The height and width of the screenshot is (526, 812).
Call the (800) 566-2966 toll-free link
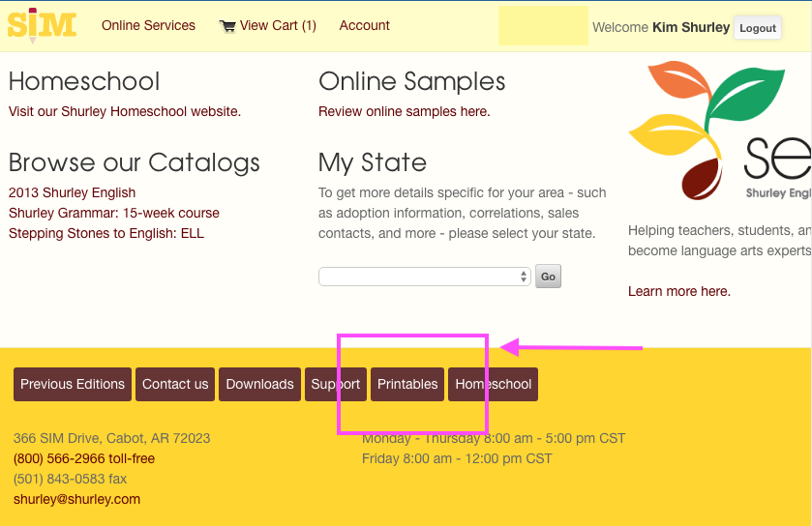tap(84, 458)
